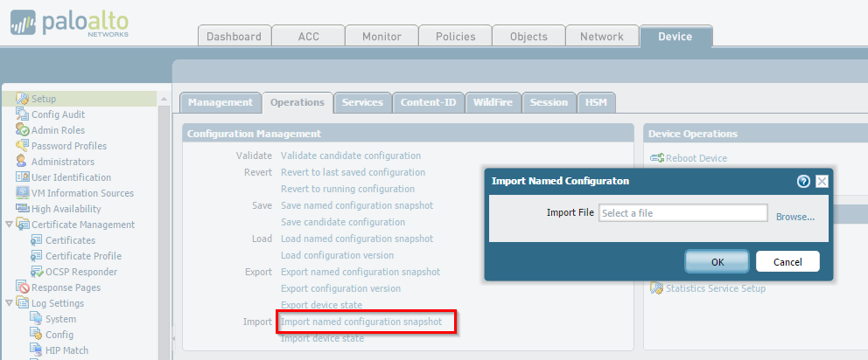Click the Administrators user icon

[x=23, y=162]
